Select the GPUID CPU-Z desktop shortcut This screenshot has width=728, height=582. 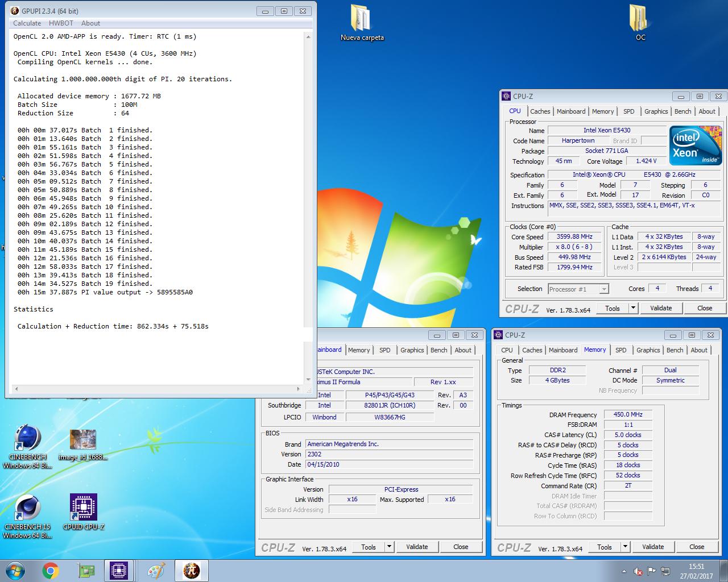point(84,512)
